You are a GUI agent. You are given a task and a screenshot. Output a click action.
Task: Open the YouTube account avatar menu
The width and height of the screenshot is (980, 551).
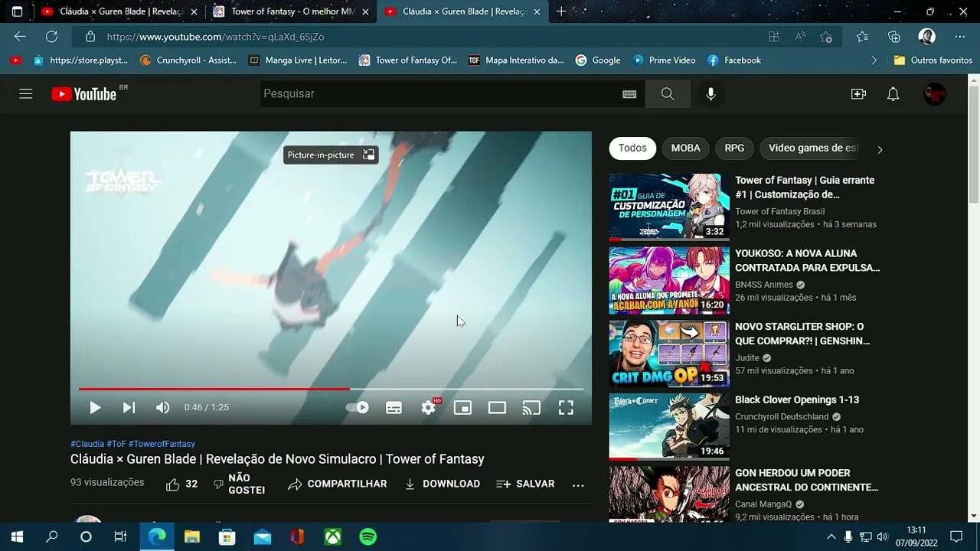click(x=935, y=93)
